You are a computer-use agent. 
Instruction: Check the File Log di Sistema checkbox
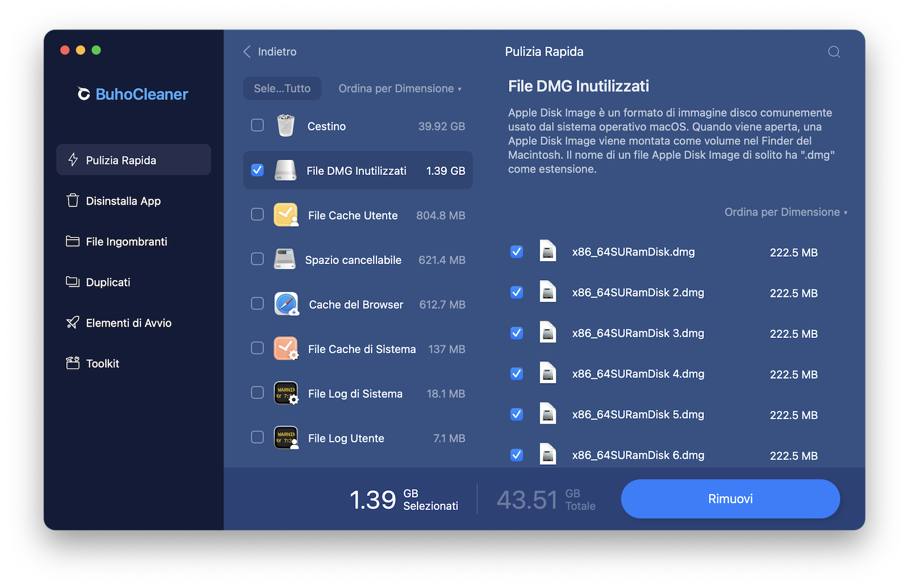[x=257, y=393]
